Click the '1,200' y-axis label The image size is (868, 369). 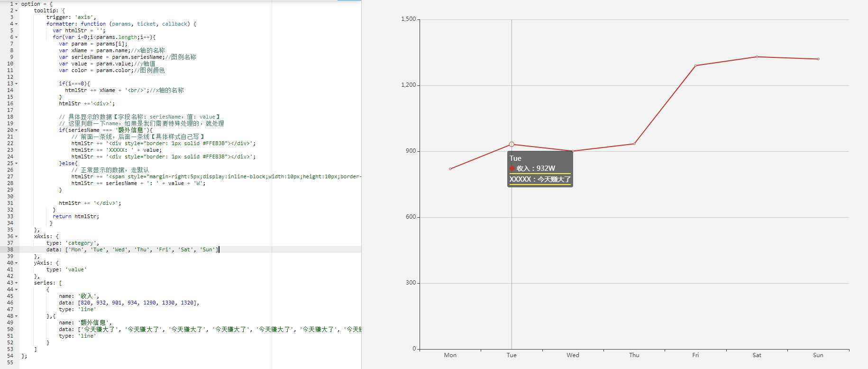408,85
